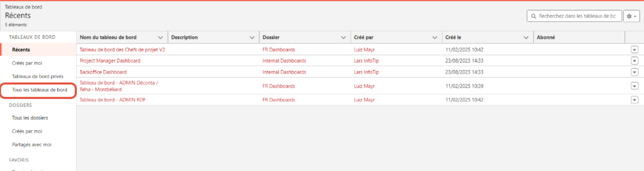Open row actions for Tableau de bord - ADMIN RDF
Image resolution: width=644 pixels, height=171 pixels.
(634, 100)
